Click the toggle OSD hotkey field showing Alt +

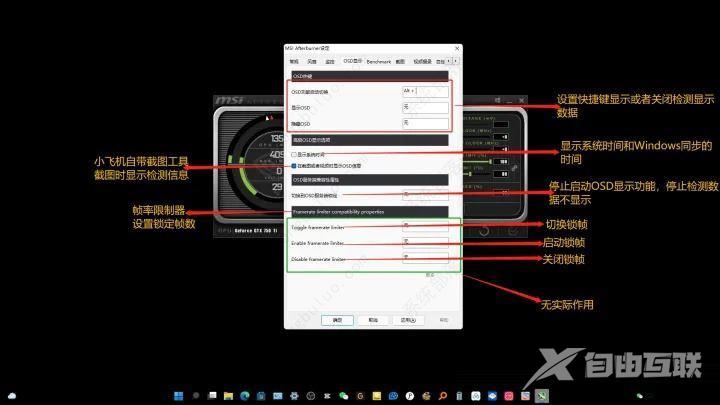point(425,91)
